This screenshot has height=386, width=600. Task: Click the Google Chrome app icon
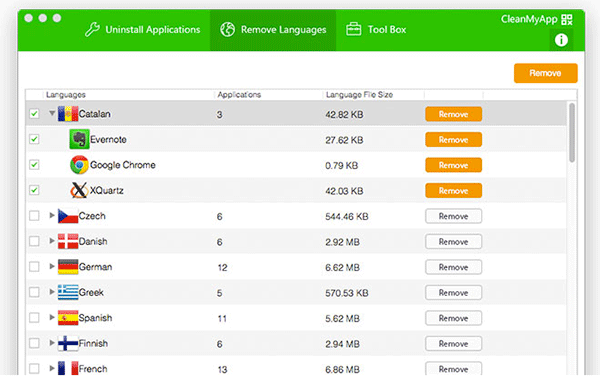click(79, 165)
